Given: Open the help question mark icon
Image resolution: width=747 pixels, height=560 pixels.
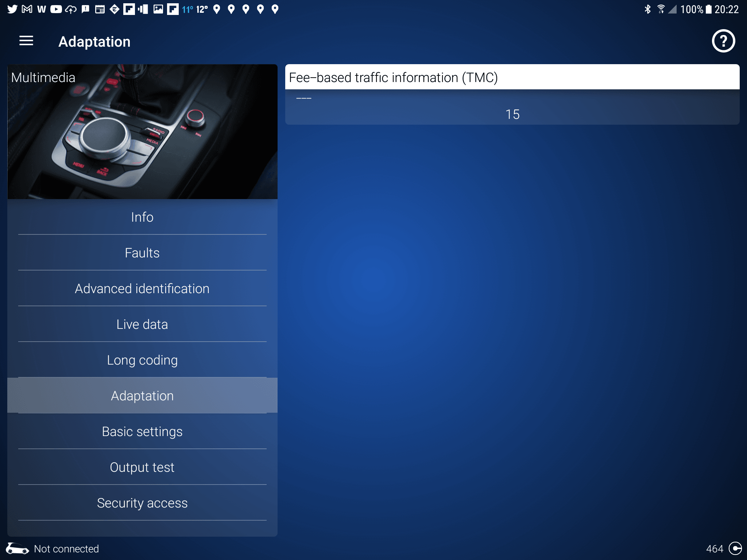Looking at the screenshot, I should coord(723,41).
